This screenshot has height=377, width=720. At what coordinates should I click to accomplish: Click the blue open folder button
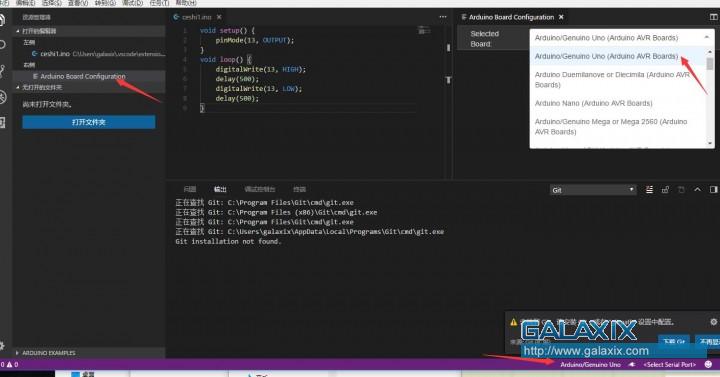click(89, 122)
